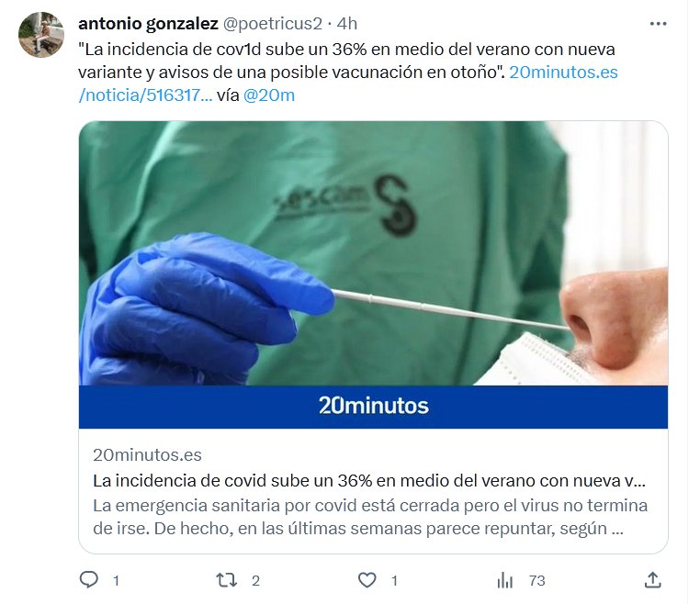Follow the 20minutos.es article link in tweet text
This screenshot has height=604, width=700.
coord(563,72)
